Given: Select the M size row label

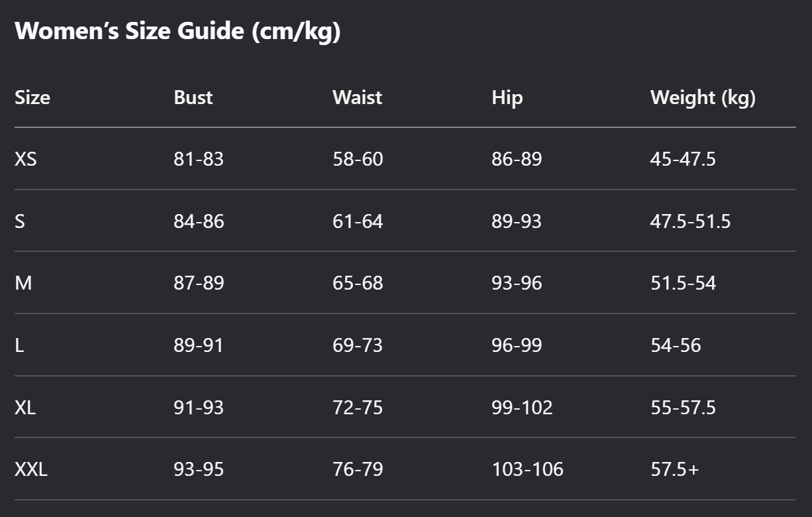Looking at the screenshot, I should pyautogui.click(x=23, y=283).
